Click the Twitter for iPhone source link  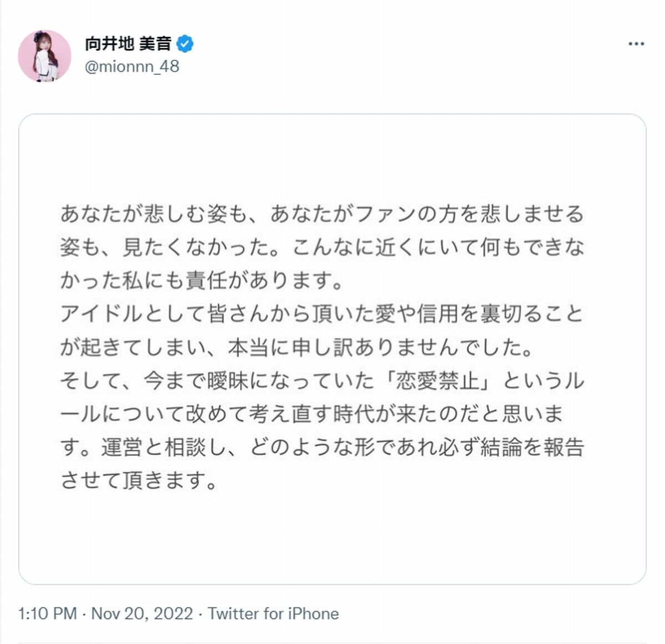tap(273, 614)
